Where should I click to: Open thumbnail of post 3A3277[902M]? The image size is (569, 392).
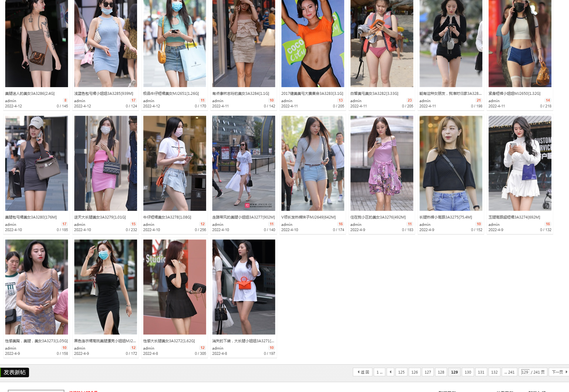point(244,163)
